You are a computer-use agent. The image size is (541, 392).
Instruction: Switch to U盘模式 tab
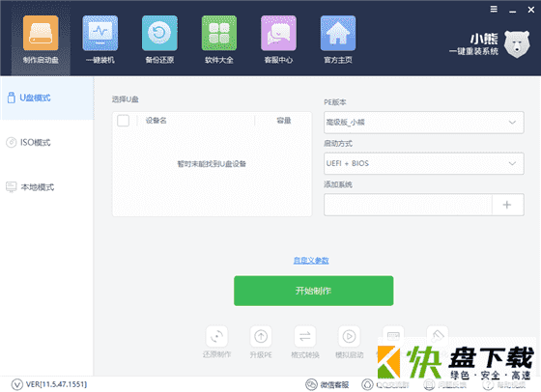coord(46,98)
